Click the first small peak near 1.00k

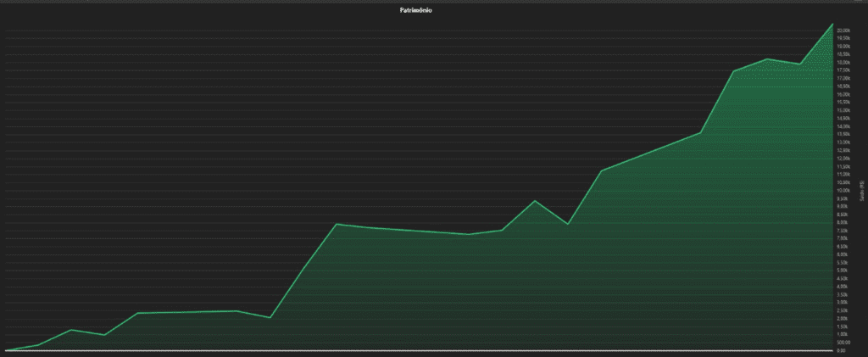(x=71, y=329)
